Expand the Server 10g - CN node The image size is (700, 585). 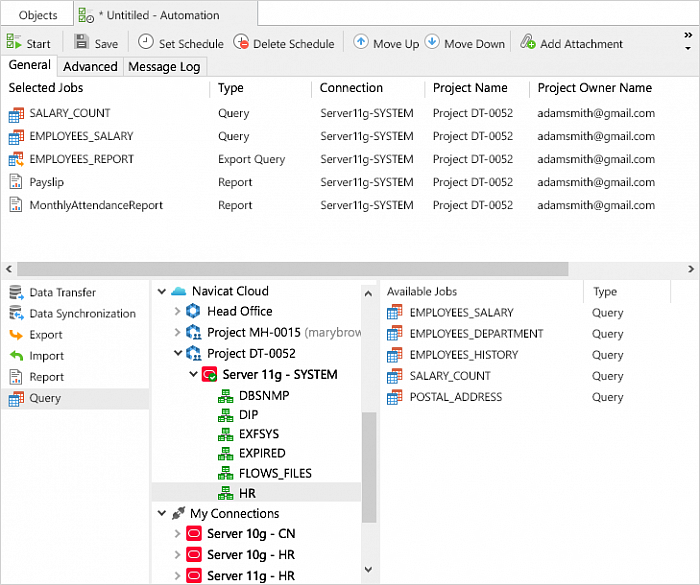click(x=177, y=534)
